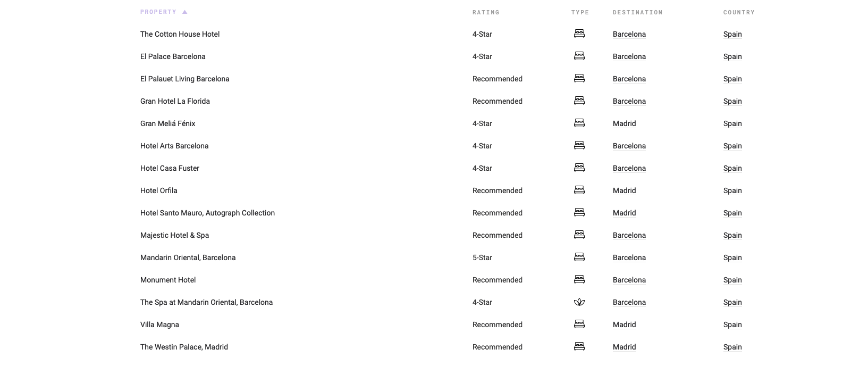Click the bed icon for The Westin Palace, Madrid
Viewport: 868px width, 366px height.
pyautogui.click(x=579, y=346)
